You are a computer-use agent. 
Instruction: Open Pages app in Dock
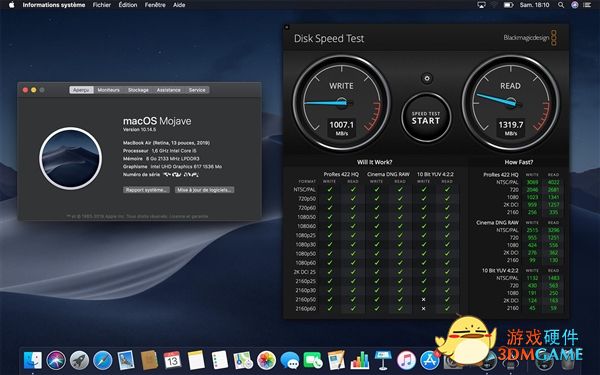pos(336,360)
